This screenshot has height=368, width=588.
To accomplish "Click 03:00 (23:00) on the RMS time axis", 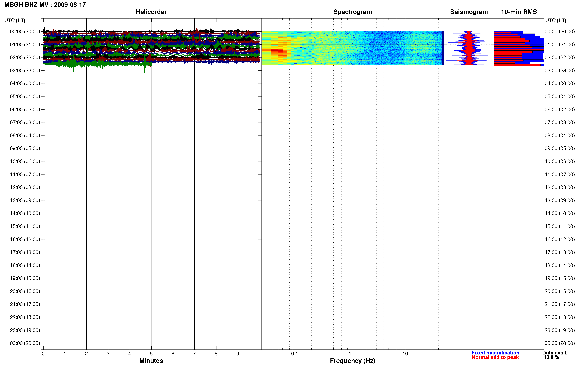I will click(x=560, y=71).
